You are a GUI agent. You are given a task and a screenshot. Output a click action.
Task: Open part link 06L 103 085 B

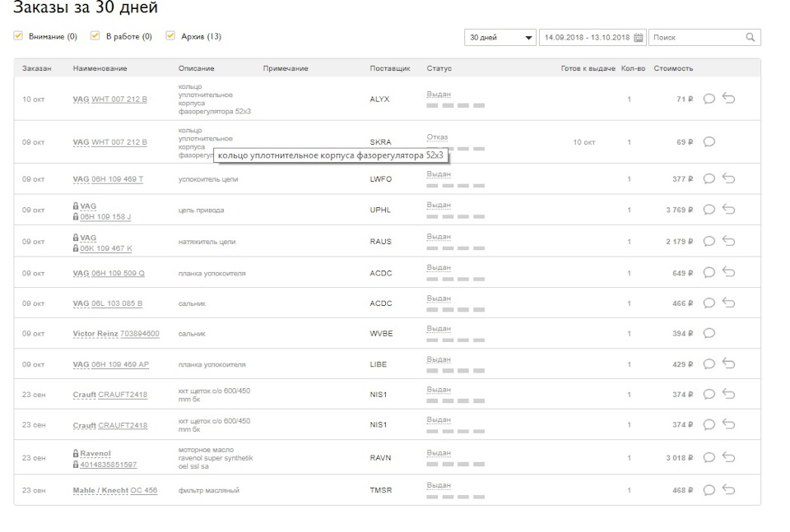pos(117,303)
